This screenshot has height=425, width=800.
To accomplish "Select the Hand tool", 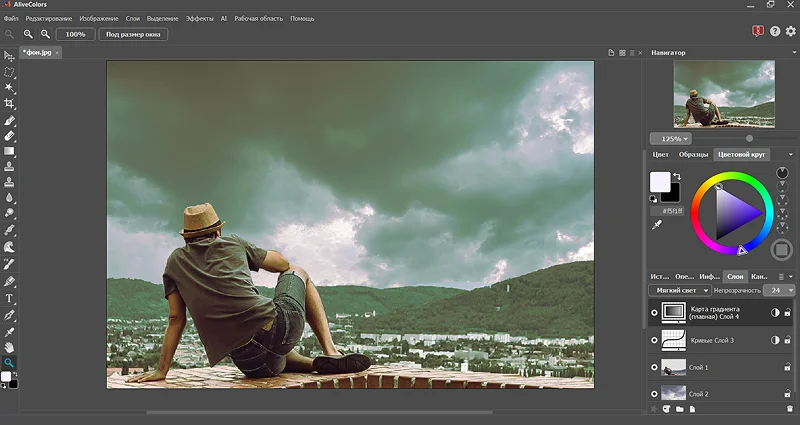I will [x=9, y=347].
